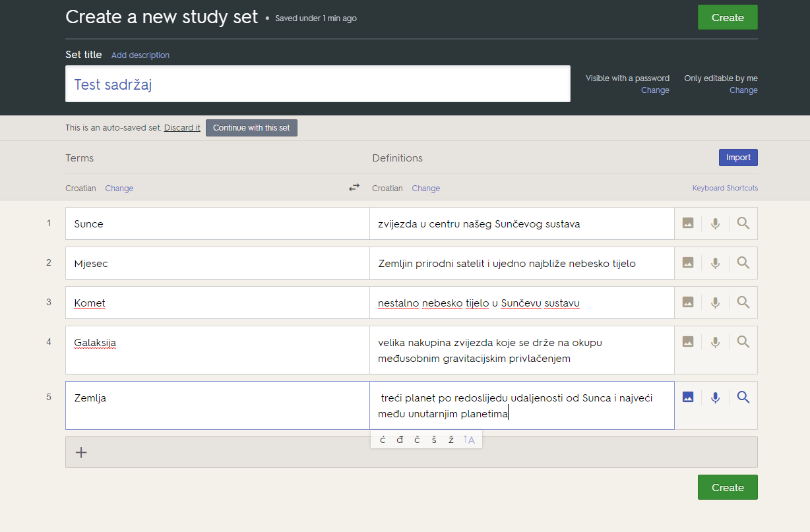Open the Keyboard Shortcuts link

[725, 189]
